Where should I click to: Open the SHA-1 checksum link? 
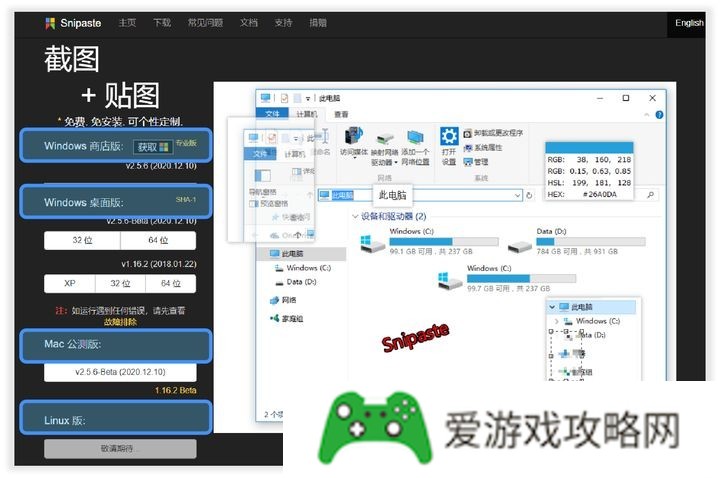(x=186, y=199)
